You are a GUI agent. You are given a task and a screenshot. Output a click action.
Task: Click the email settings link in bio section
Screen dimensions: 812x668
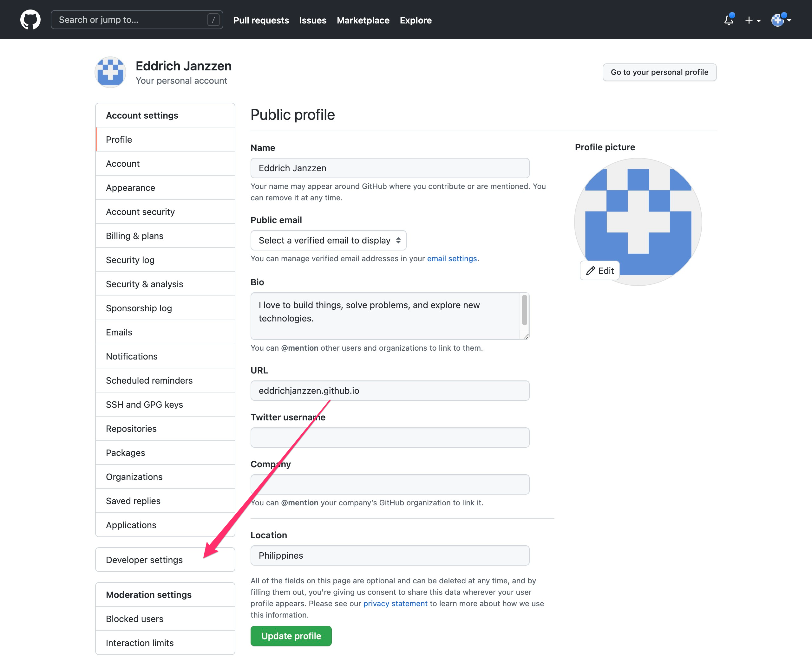452,258
